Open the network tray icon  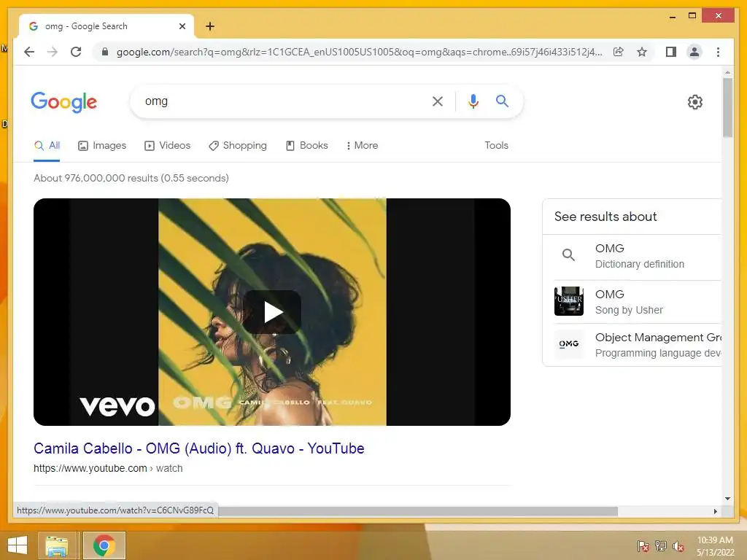pos(660,546)
